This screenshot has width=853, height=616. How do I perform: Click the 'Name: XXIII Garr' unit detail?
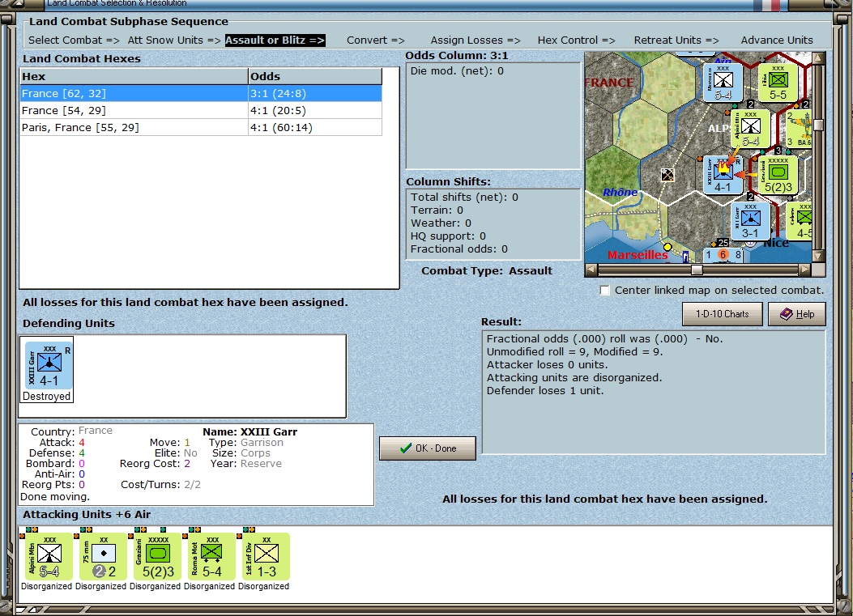tap(250, 431)
